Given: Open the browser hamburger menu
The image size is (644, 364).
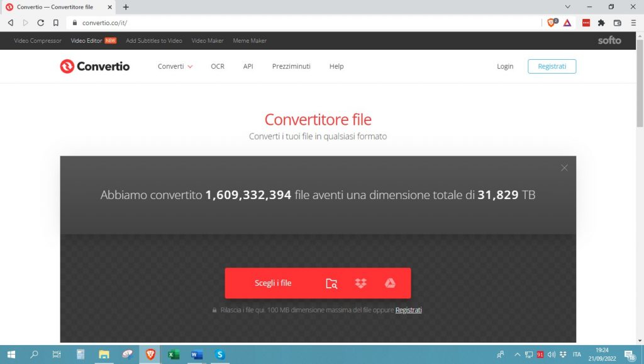Looking at the screenshot, I should click(633, 23).
